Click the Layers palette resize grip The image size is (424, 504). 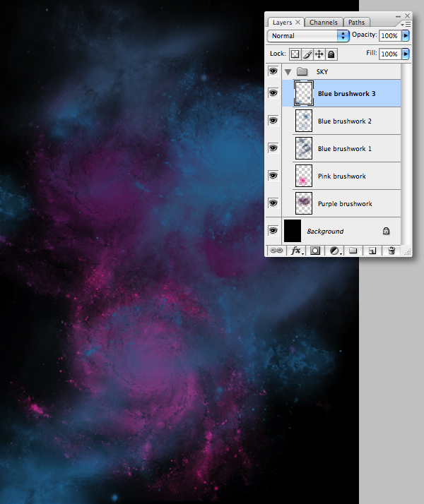coord(407,252)
